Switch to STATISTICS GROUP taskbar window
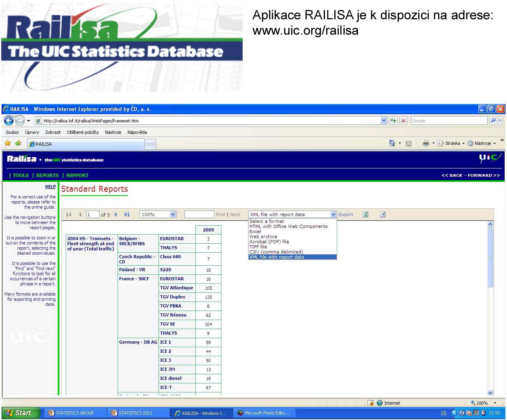The image size is (507, 420). point(75,413)
